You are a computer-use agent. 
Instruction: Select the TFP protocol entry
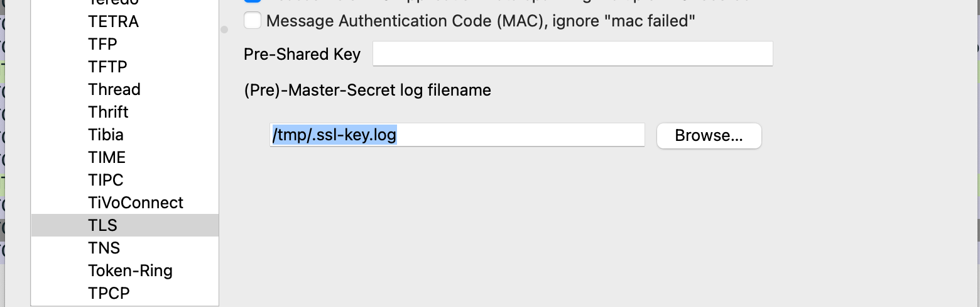point(102,44)
